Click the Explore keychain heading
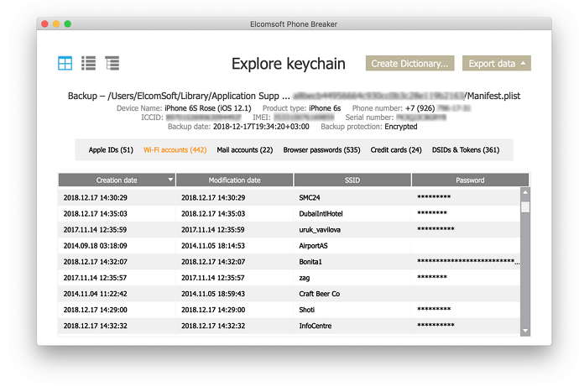This screenshot has height=392, width=579. [x=289, y=64]
